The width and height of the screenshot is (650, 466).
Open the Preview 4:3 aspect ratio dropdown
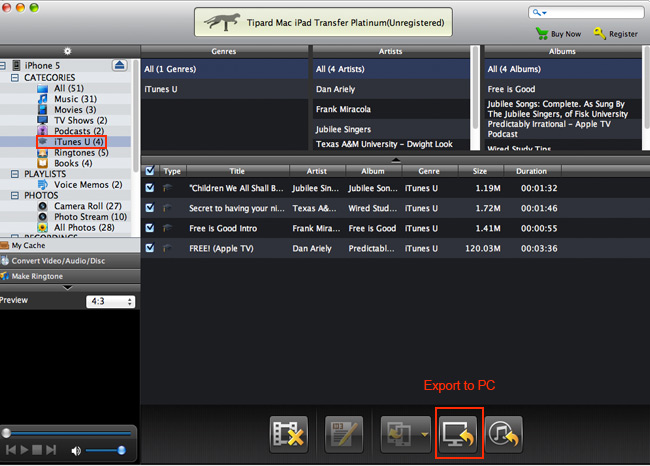110,301
